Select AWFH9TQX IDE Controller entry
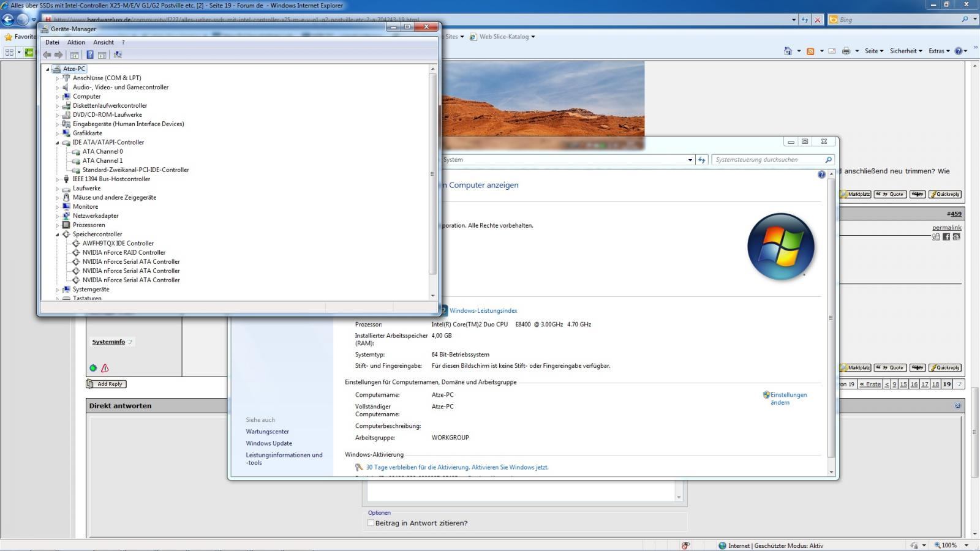The height and width of the screenshot is (551, 980). tap(118, 243)
